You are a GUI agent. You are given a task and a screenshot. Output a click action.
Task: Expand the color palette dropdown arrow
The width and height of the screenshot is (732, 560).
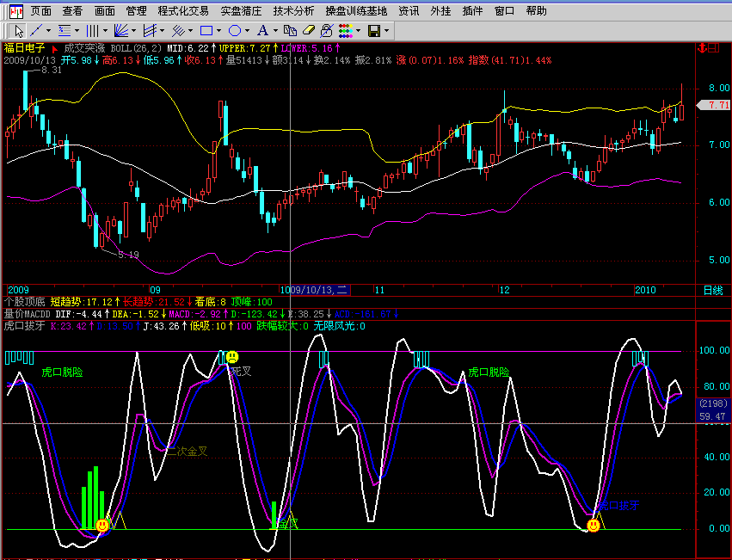pyautogui.click(x=358, y=31)
